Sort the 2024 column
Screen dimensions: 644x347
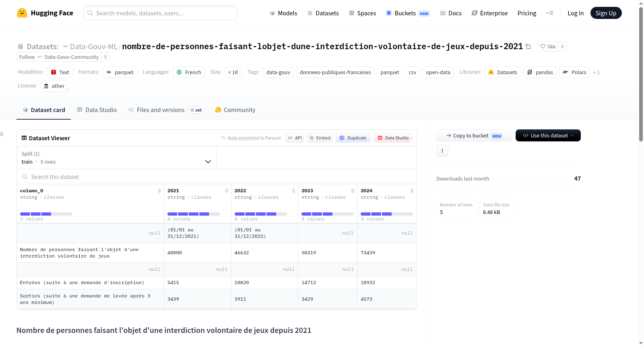pos(412,191)
